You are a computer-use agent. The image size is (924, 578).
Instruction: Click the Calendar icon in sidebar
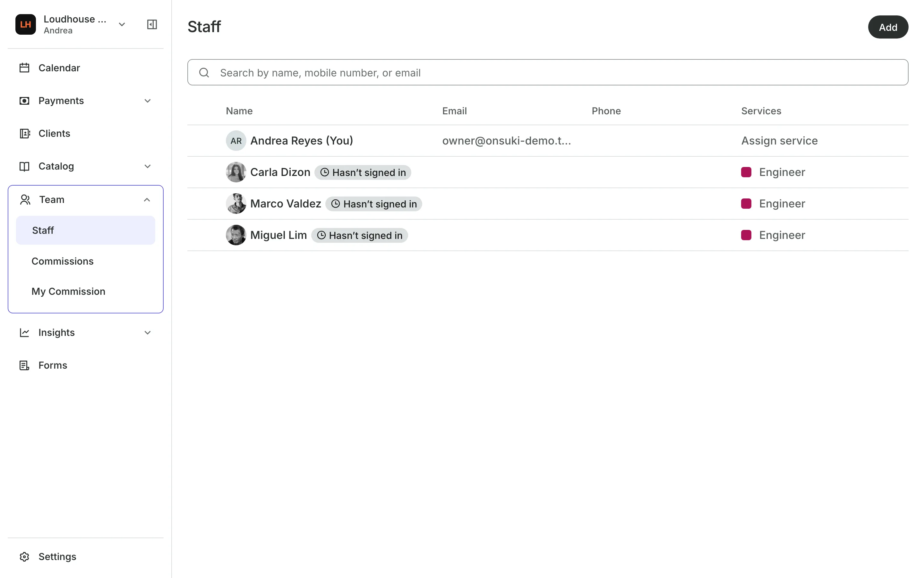[24, 68]
